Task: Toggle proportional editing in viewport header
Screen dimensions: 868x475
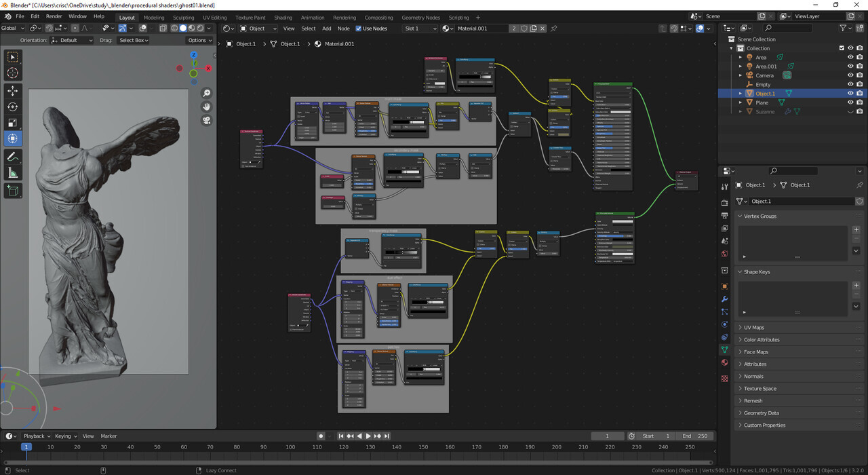Action: coord(75,28)
